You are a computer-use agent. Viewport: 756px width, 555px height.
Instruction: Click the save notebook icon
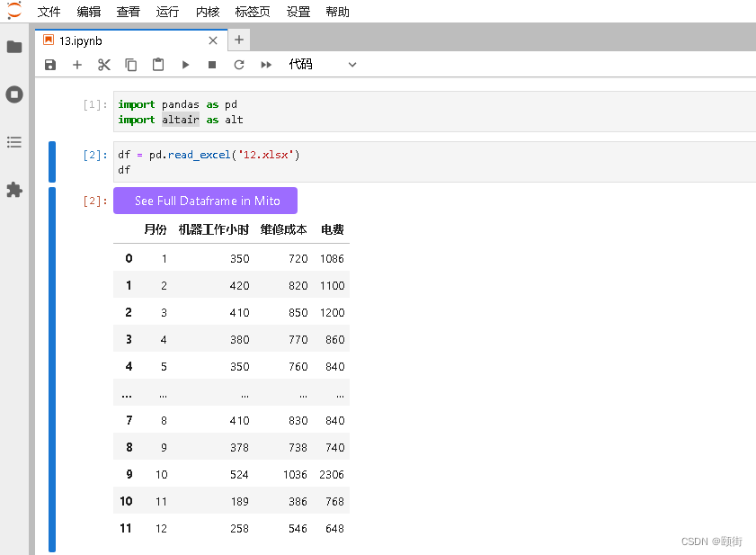point(50,65)
